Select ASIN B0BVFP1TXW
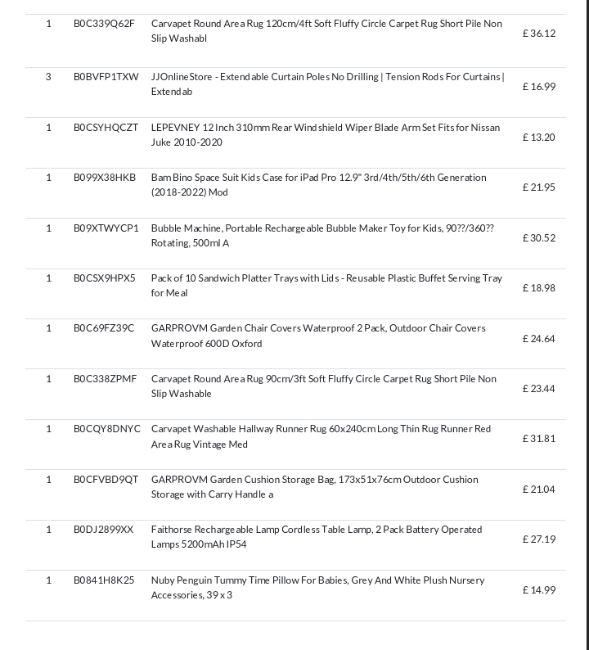Screen dimensions: 589x650 coord(106,77)
